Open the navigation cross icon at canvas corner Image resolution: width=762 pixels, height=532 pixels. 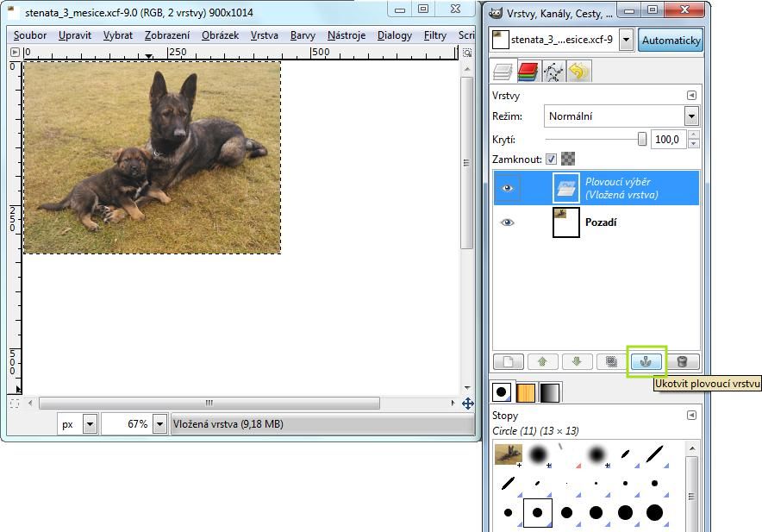(x=468, y=404)
